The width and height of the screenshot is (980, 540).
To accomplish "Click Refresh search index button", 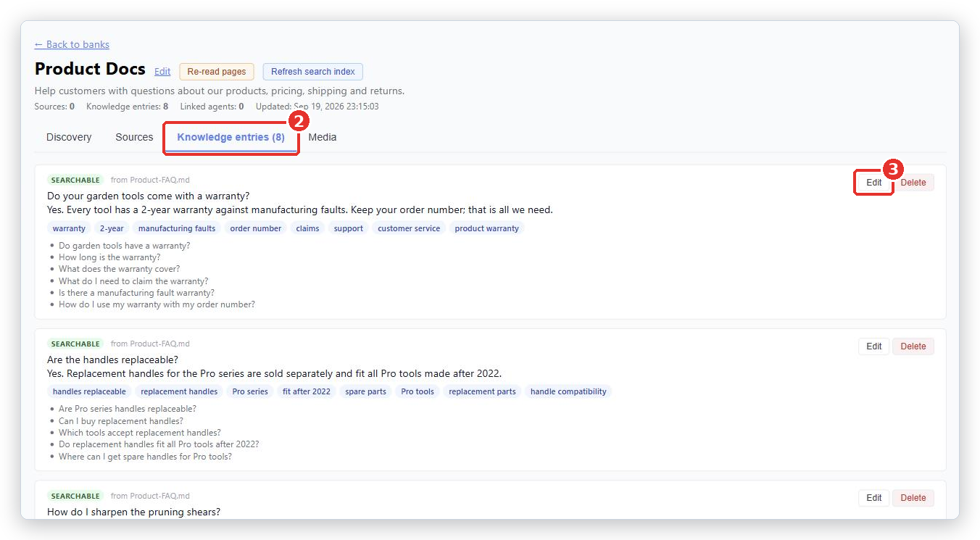I will tap(313, 72).
